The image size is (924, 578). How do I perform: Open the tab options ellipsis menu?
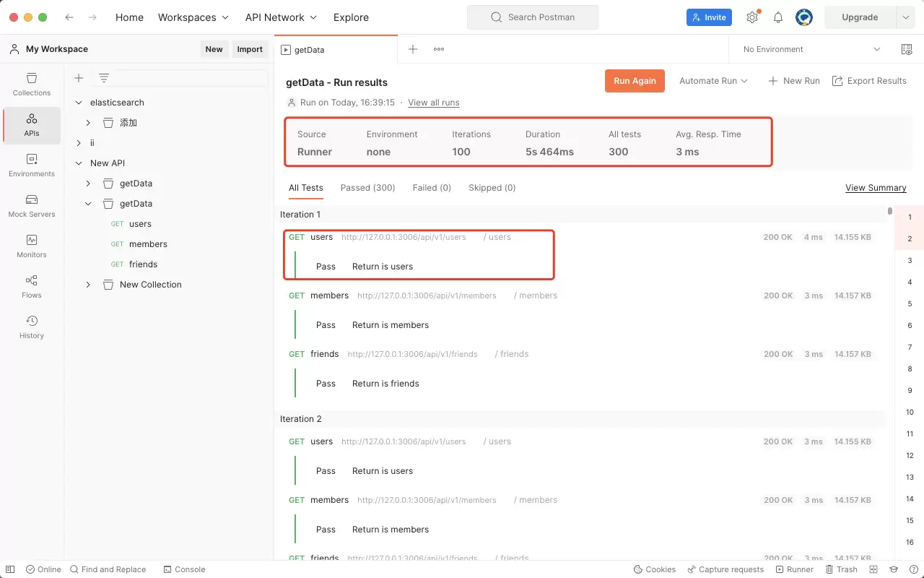pyautogui.click(x=439, y=49)
